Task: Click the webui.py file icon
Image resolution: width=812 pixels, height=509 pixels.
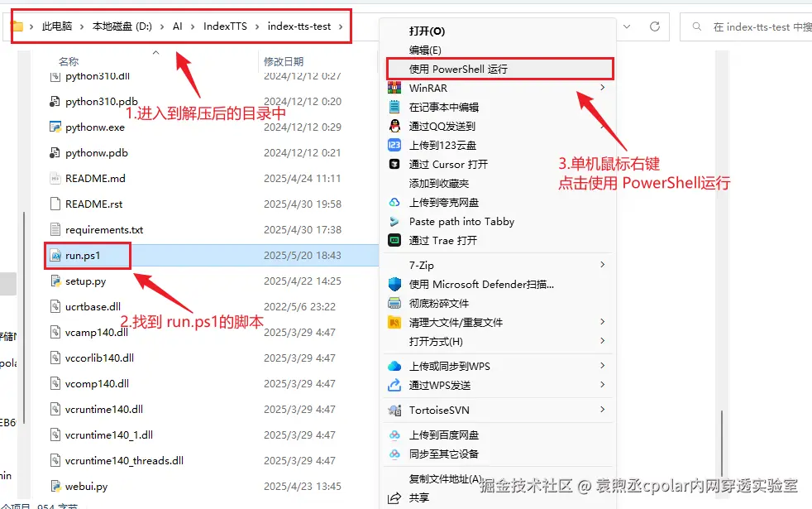Action: tap(55, 486)
